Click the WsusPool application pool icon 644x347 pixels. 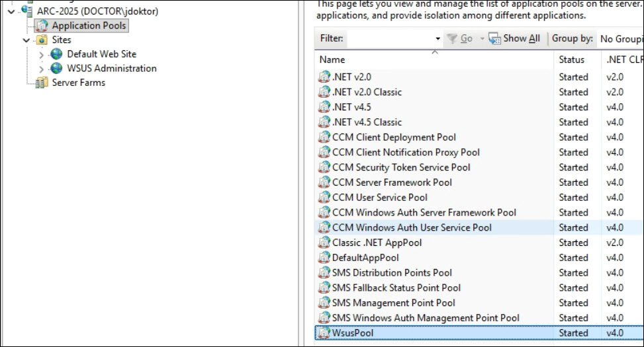324,333
